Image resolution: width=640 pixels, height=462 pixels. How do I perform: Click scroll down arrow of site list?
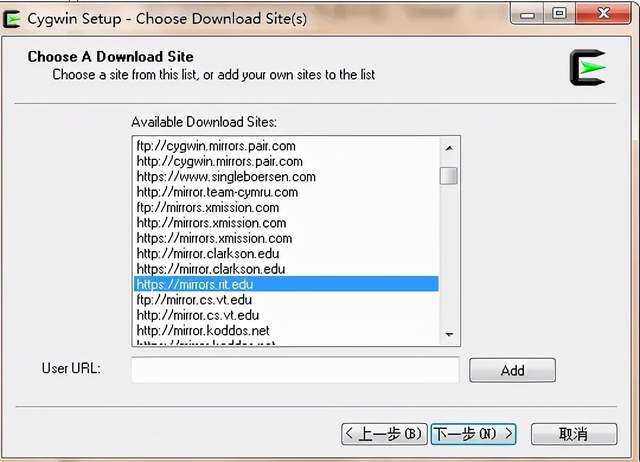[x=449, y=334]
